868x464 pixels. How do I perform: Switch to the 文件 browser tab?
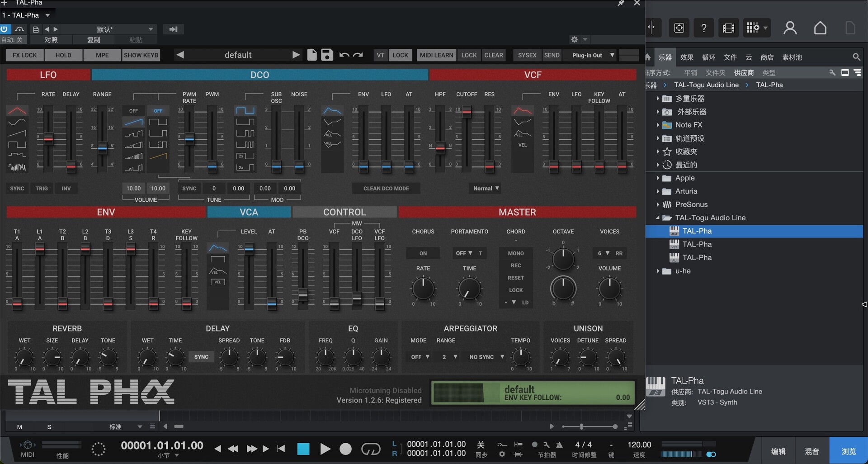coord(730,57)
